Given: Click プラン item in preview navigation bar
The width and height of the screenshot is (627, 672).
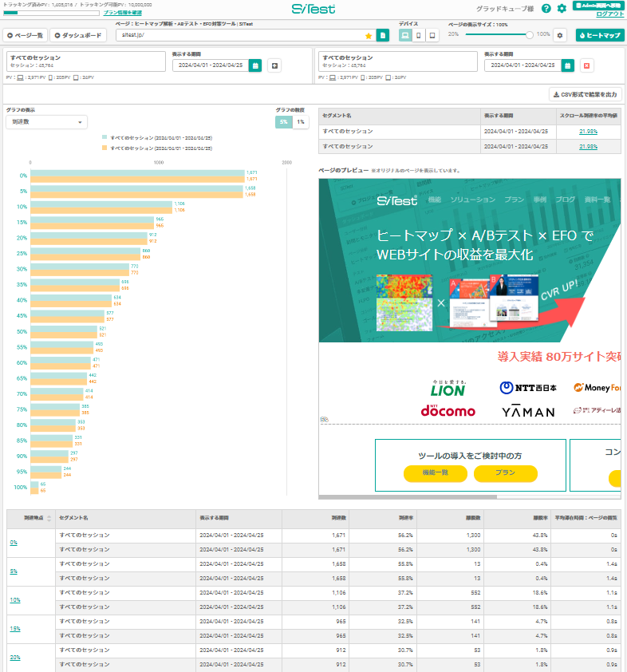Looking at the screenshot, I should point(515,200).
